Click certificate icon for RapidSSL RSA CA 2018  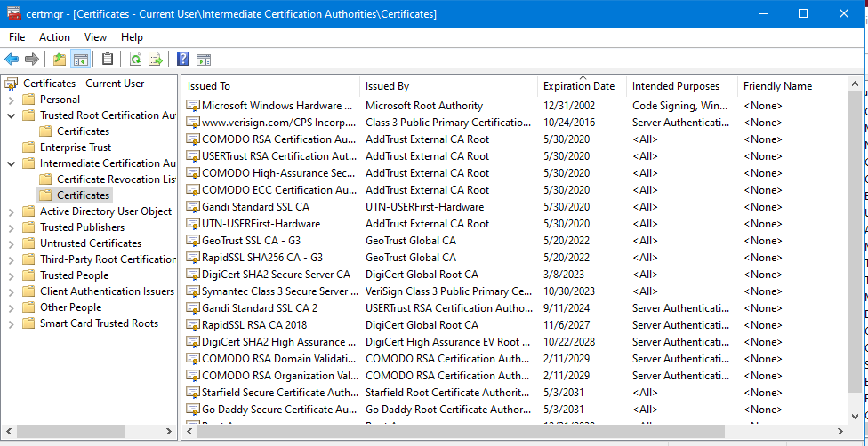pos(193,325)
